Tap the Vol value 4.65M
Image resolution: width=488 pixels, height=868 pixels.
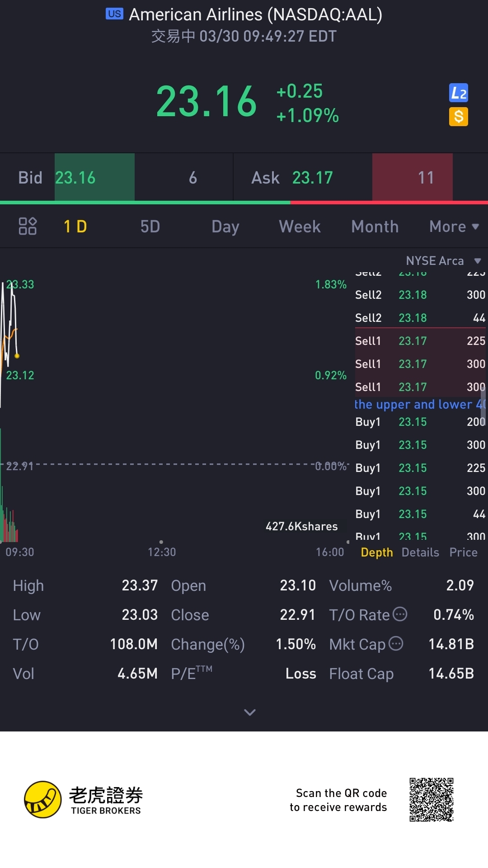137,674
